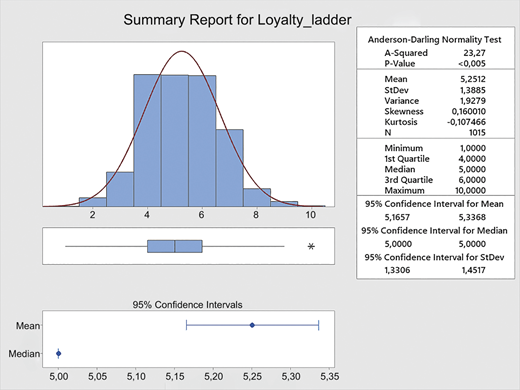The width and height of the screenshot is (520, 390).
Task: Click the histogram bar at value 8
Action: [x=257, y=198]
